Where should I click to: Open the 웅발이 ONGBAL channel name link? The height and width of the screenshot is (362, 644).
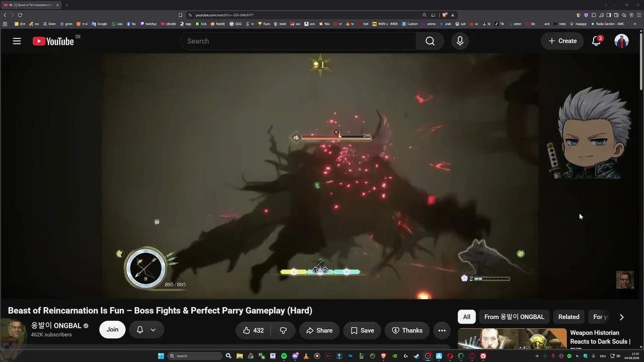tap(56, 326)
